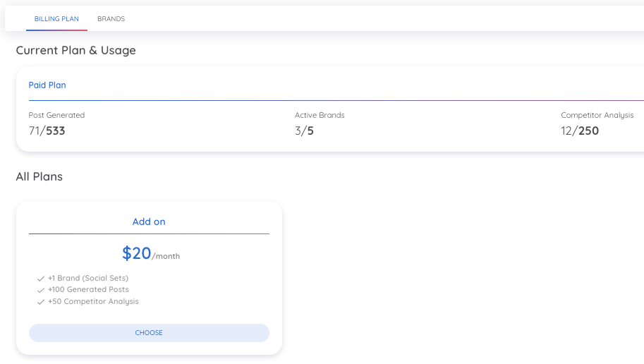
Task: Click the Post Generated label
Action: coord(56,115)
